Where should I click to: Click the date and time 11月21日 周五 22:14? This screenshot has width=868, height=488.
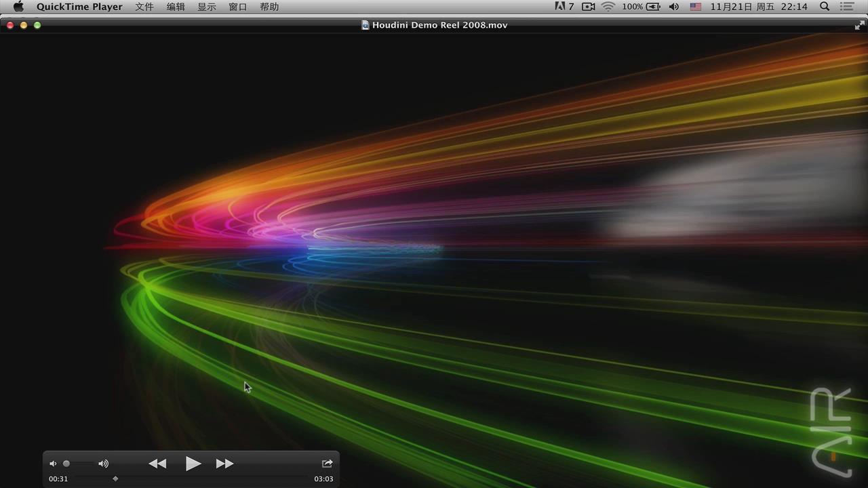click(759, 7)
